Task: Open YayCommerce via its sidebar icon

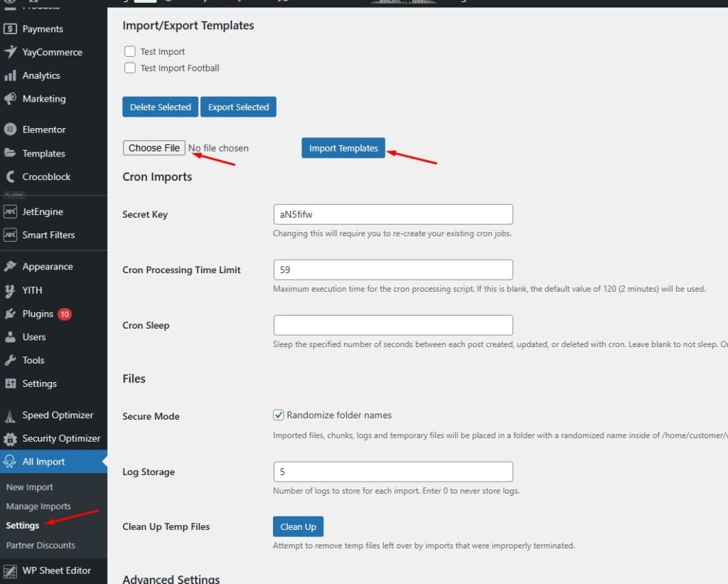Action: (x=10, y=52)
